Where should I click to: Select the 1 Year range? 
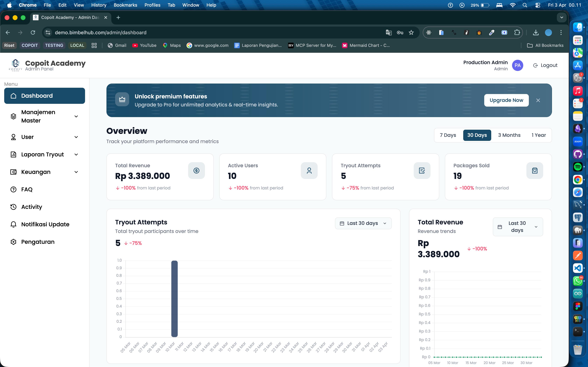[538, 135]
